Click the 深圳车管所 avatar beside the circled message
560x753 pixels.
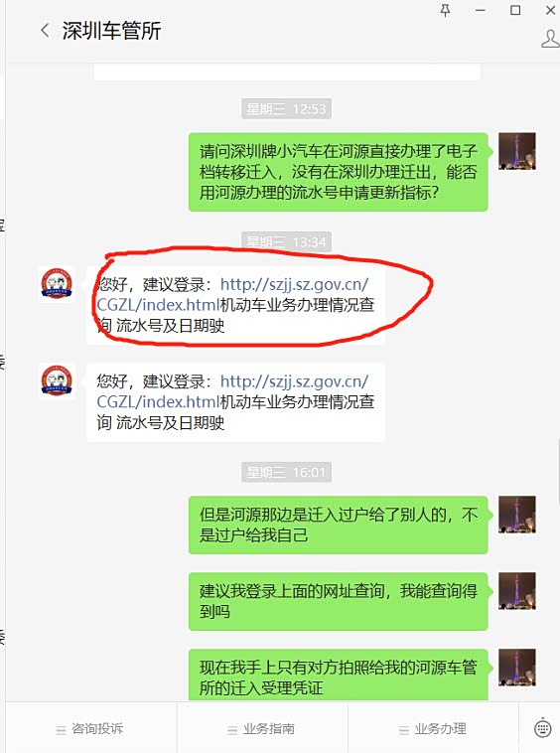coord(57,284)
